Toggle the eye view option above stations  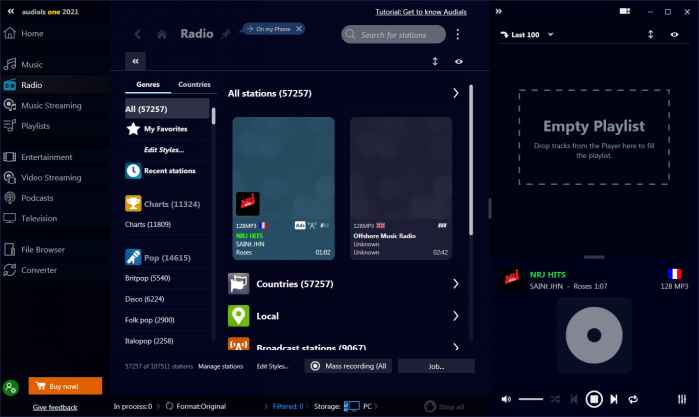pyautogui.click(x=459, y=61)
